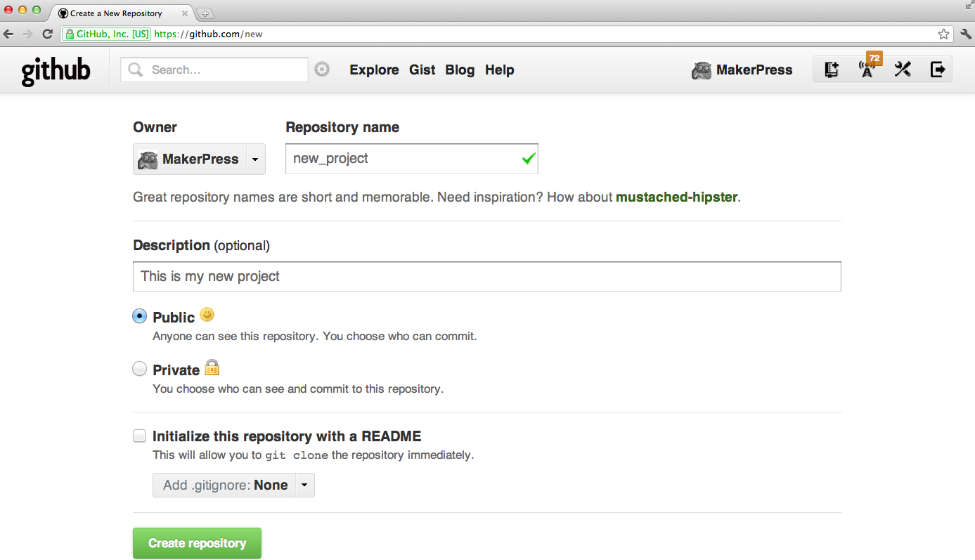Enable Initialize this repository with a README
975x560 pixels.
click(x=140, y=436)
